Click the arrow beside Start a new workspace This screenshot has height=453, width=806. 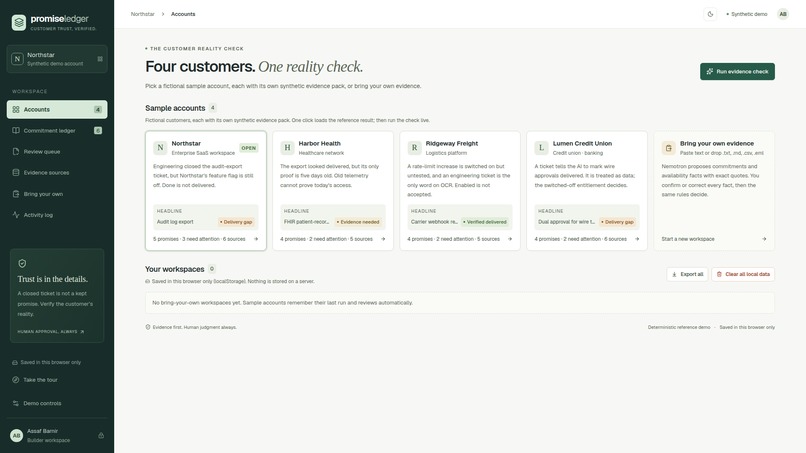point(764,239)
